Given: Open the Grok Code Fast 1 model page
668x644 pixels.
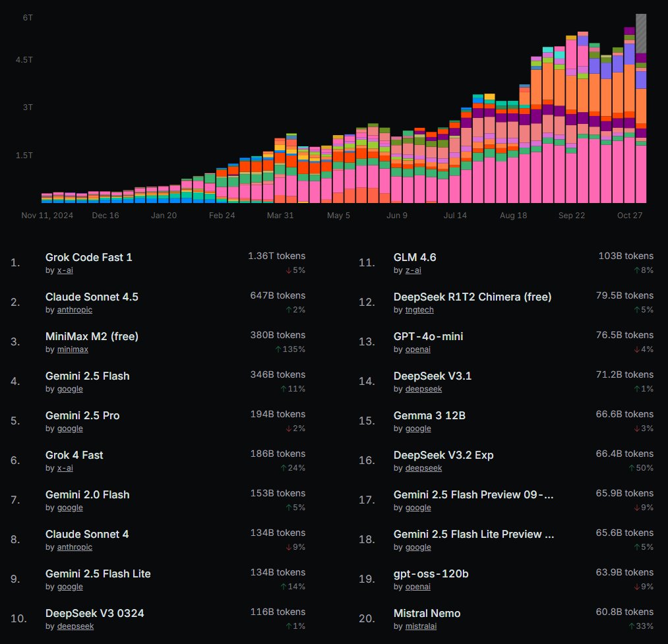Looking at the screenshot, I should pyautogui.click(x=88, y=257).
